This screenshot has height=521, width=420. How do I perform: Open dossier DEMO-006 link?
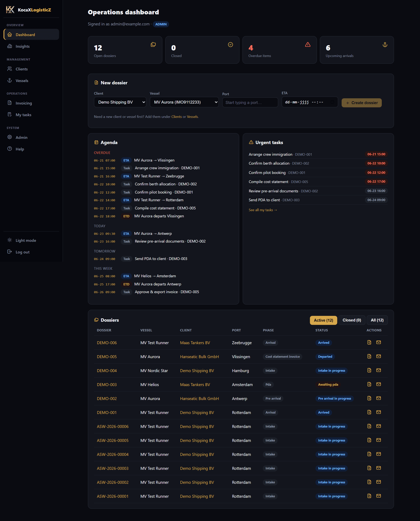point(107,343)
